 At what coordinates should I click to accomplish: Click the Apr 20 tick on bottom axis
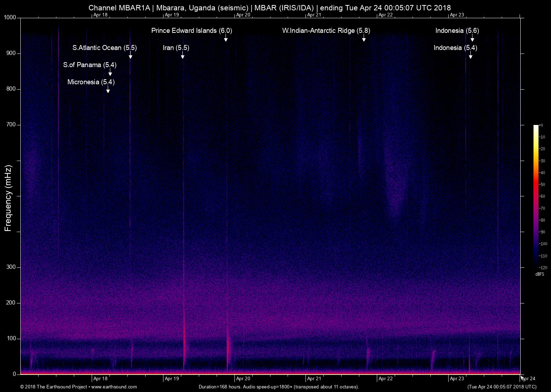click(x=243, y=378)
